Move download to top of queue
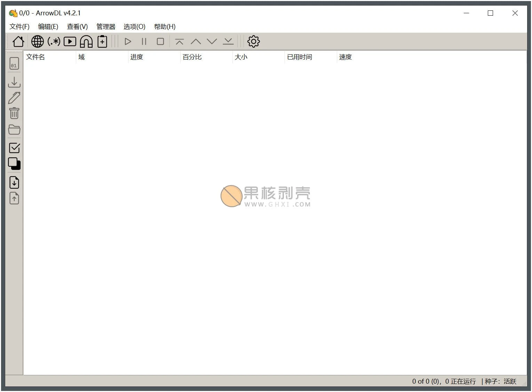The width and height of the screenshot is (532, 392). tap(180, 41)
